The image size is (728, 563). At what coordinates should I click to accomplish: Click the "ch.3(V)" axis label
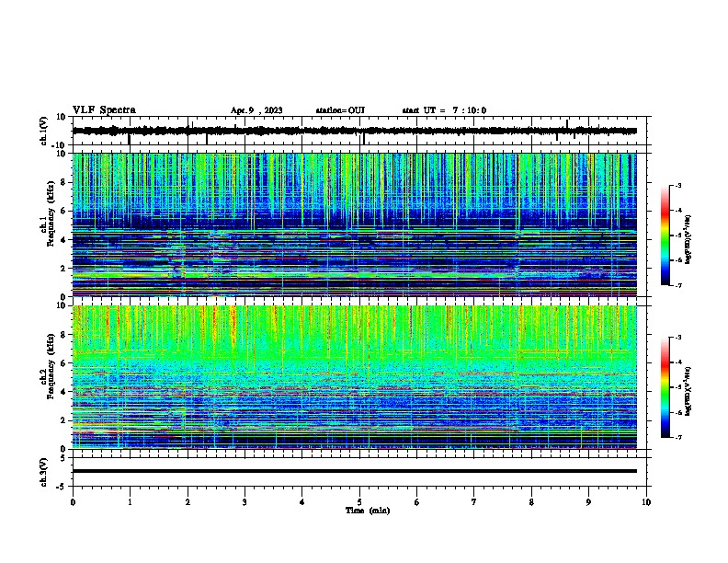tap(44, 472)
